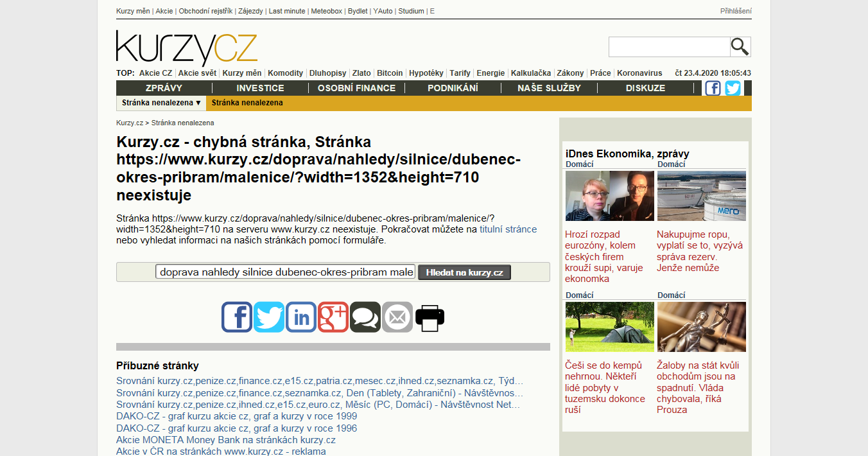The width and height of the screenshot is (868, 456).
Task: Open Facebook icon in dark navigation bar
Action: click(713, 88)
